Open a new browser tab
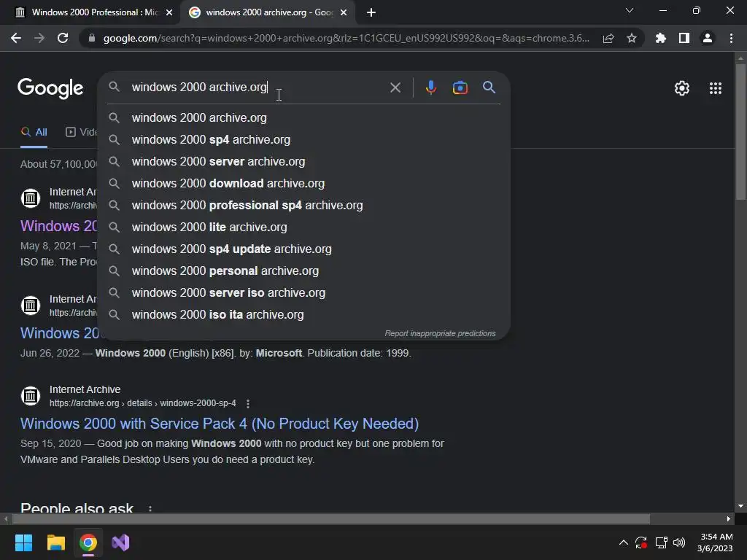 pyautogui.click(x=371, y=12)
